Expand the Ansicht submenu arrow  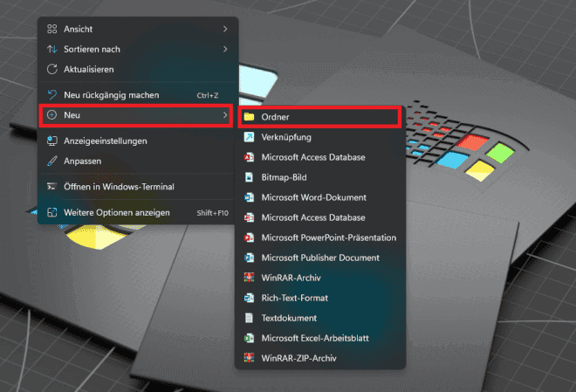pyautogui.click(x=225, y=30)
